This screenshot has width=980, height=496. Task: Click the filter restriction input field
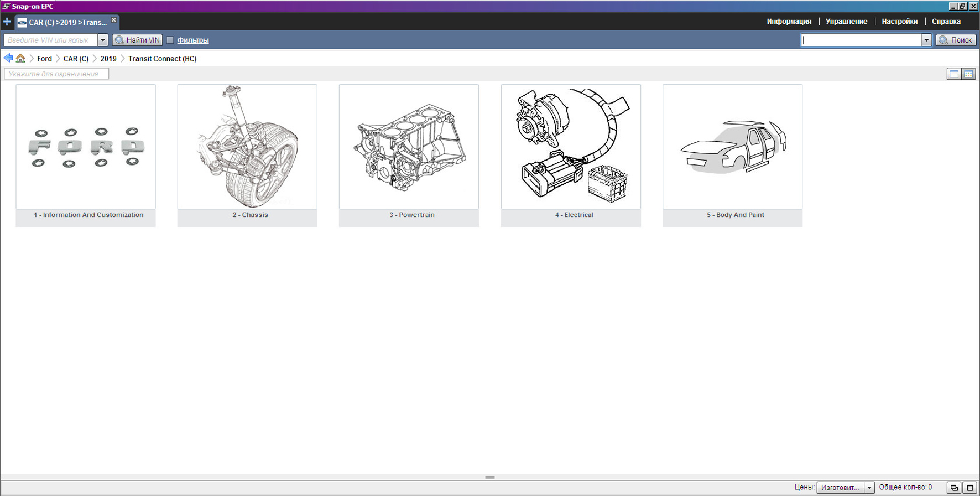pyautogui.click(x=56, y=74)
